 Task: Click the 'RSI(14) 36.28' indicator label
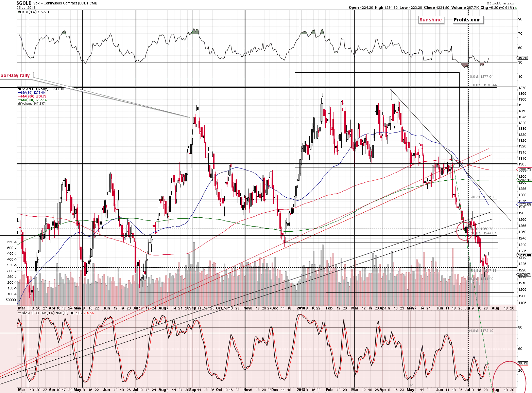coord(35,12)
